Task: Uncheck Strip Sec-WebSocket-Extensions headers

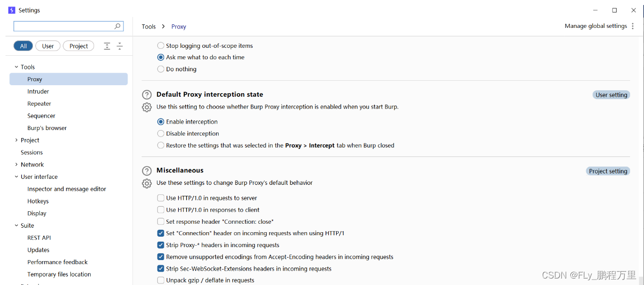Action: coord(161,269)
